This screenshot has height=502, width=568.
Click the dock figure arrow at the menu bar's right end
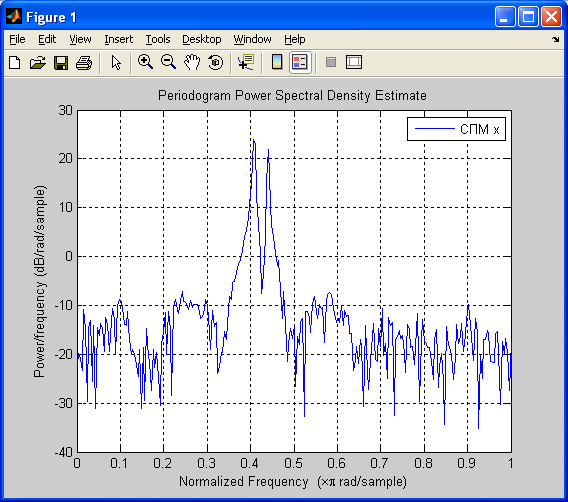[x=555, y=39]
